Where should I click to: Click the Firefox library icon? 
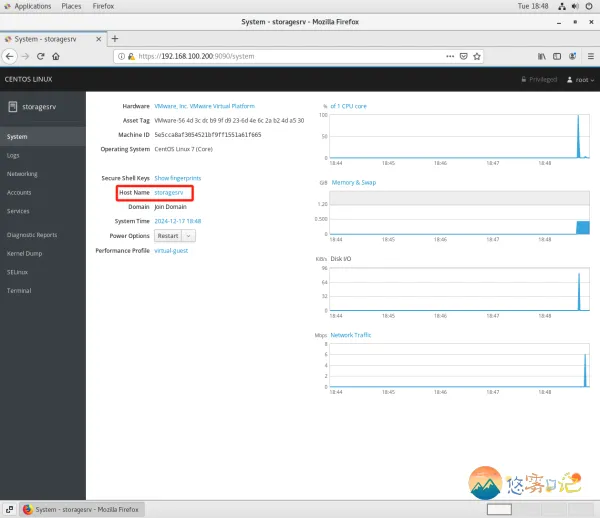[x=540, y=56]
